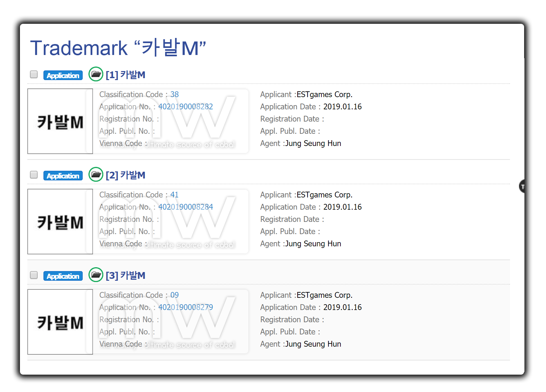Open result title "[3] 카발M"
The height and width of the screenshot is (392, 546).
point(125,276)
